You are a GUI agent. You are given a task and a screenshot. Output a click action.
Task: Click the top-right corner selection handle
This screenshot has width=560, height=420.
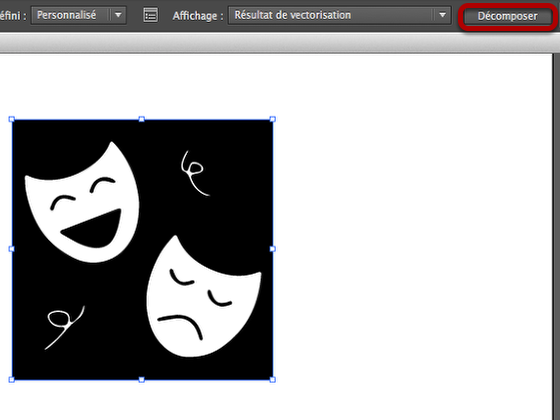(x=272, y=119)
